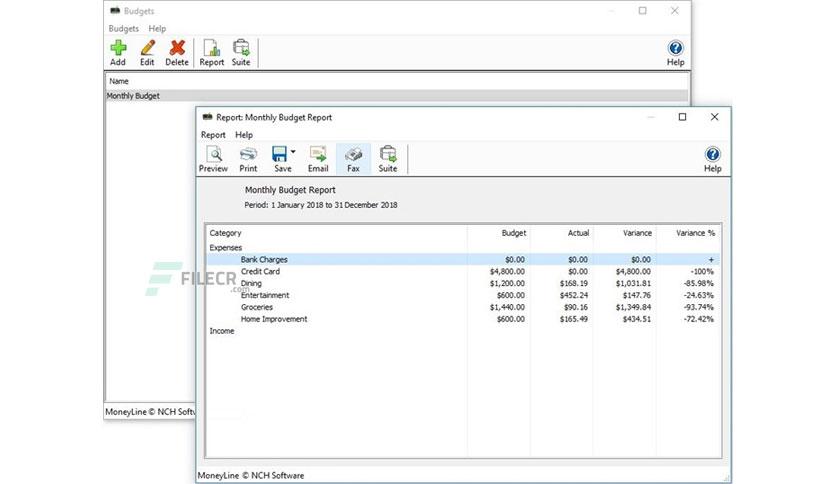Open the Report menu in Report window
Image resolution: width=836 pixels, height=484 pixels.
point(213,135)
